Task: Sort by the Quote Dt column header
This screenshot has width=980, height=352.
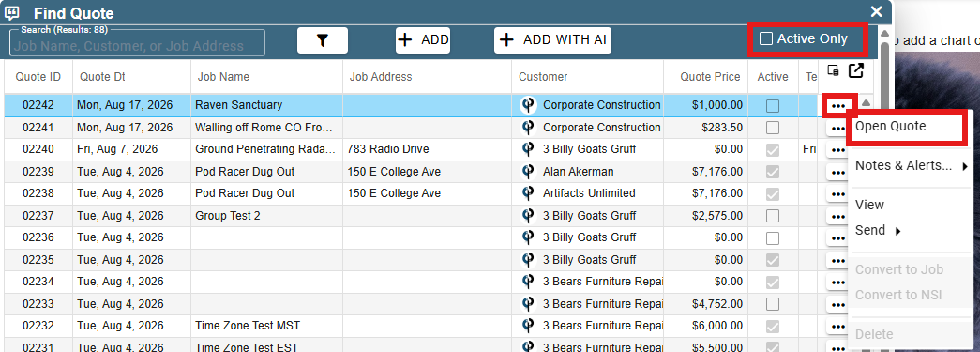Action: [132, 77]
